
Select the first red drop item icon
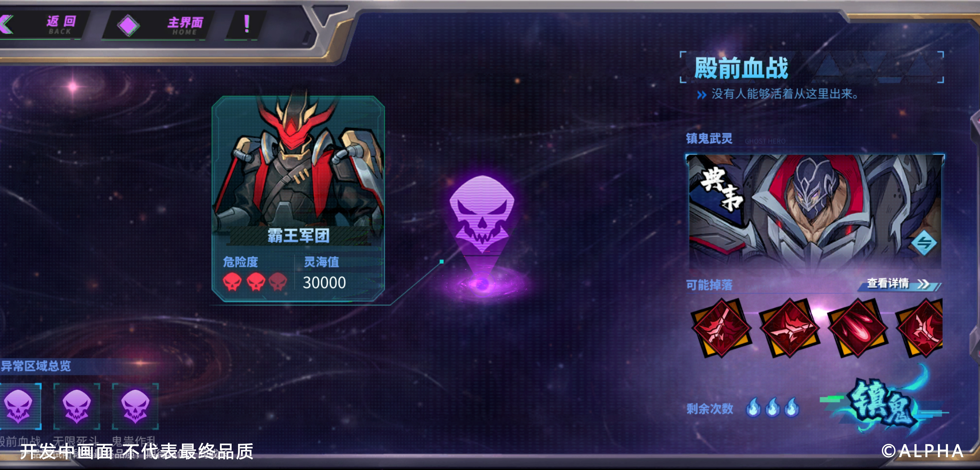point(721,328)
